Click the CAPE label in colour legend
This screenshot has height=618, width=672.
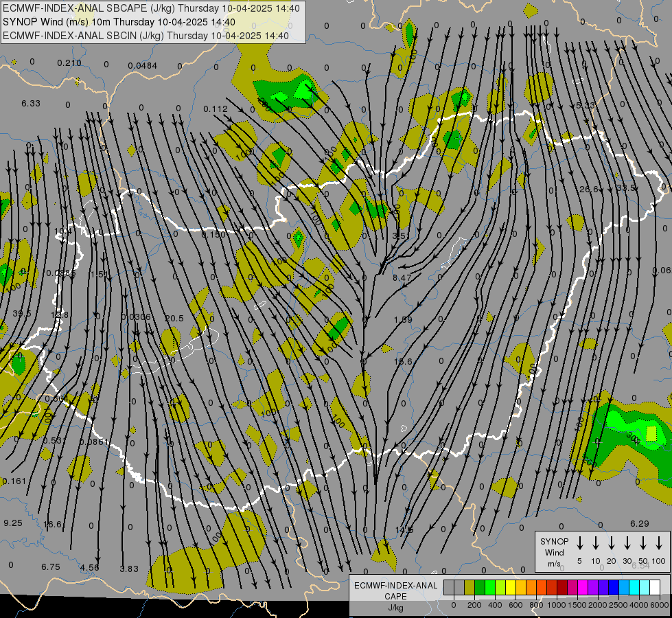pyautogui.click(x=395, y=597)
